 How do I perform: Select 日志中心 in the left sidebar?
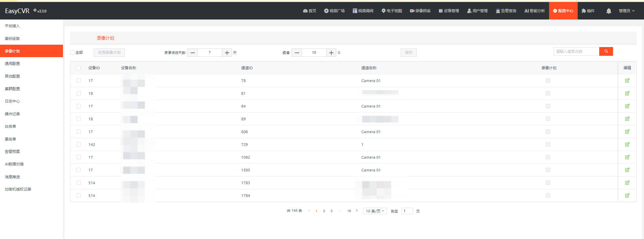coord(12,101)
